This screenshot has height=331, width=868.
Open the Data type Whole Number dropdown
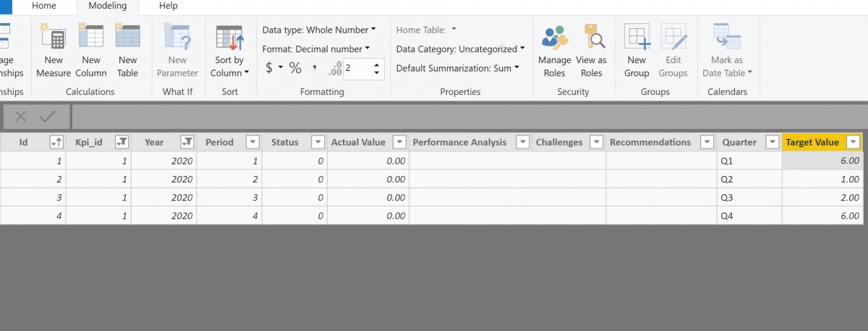pos(319,30)
